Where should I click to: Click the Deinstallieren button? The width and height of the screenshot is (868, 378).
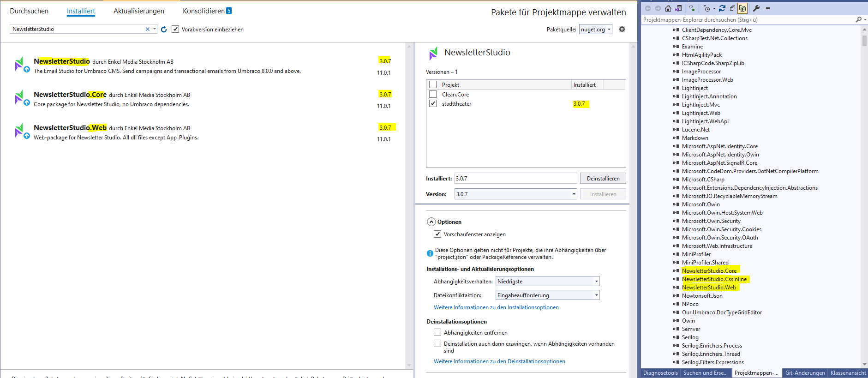click(603, 178)
